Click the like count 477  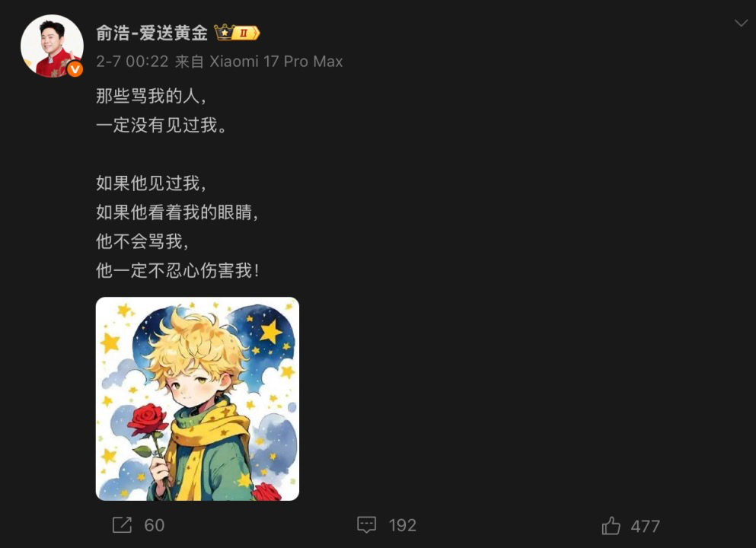pyautogui.click(x=645, y=527)
